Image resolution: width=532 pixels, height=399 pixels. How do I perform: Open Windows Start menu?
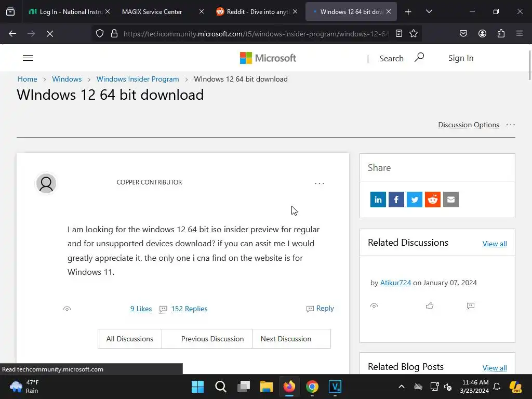tap(197, 387)
